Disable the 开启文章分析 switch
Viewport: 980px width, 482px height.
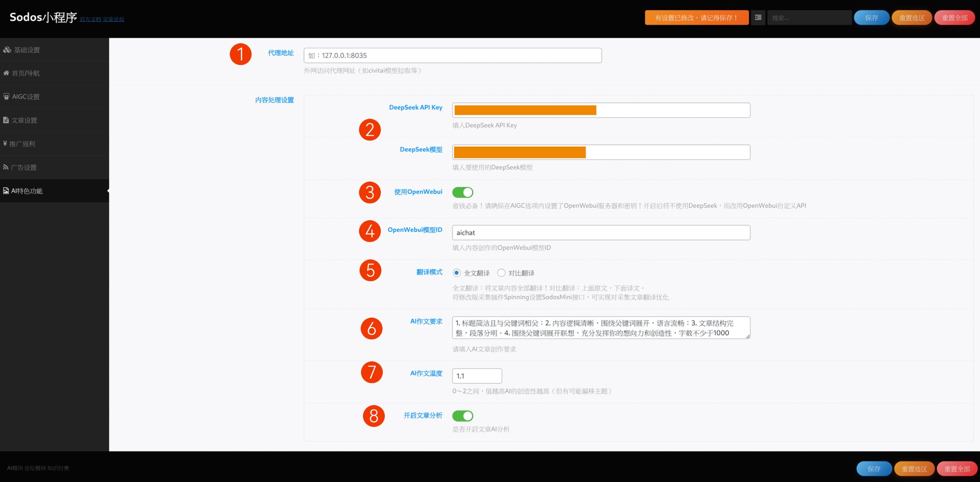pos(462,416)
